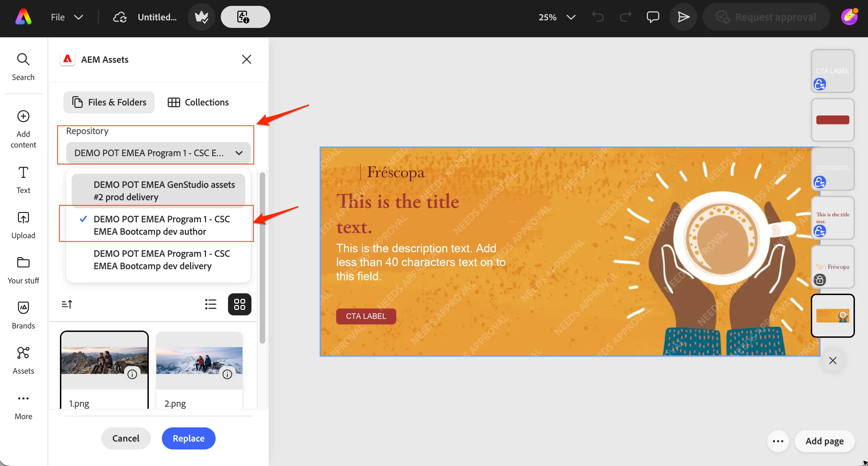The width and height of the screenshot is (868, 466).
Task: Click the premium crown icon
Action: [x=201, y=17]
